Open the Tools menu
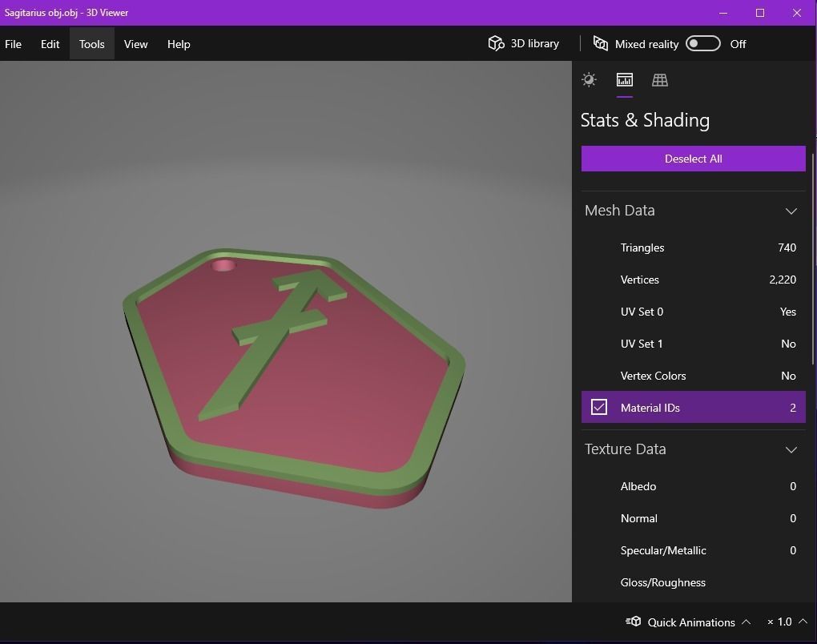This screenshot has width=817, height=644. tap(91, 44)
